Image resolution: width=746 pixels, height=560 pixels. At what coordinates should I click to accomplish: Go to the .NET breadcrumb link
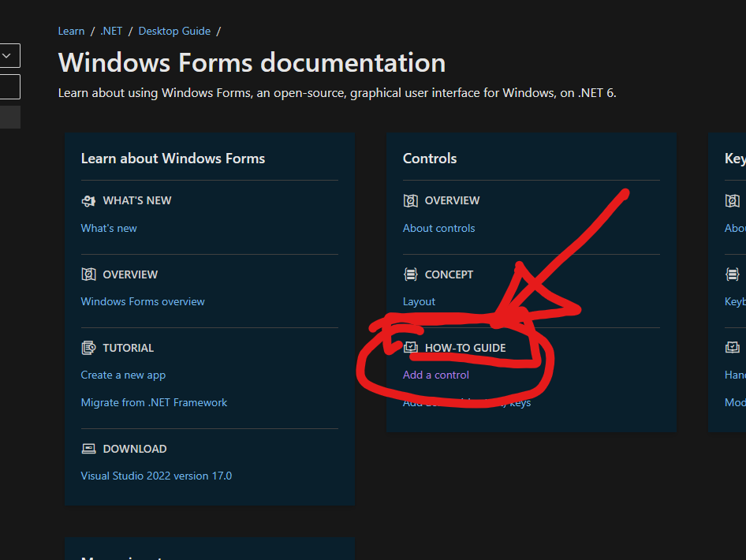pos(111,31)
